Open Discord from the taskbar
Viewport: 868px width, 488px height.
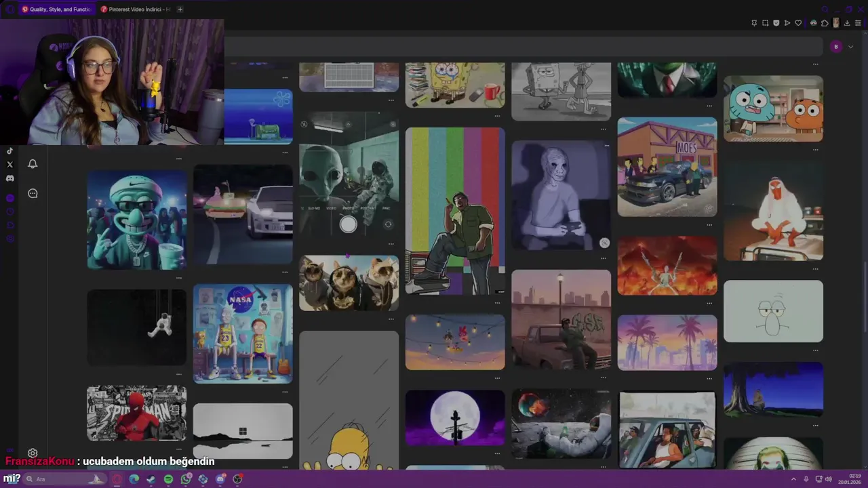tap(220, 479)
